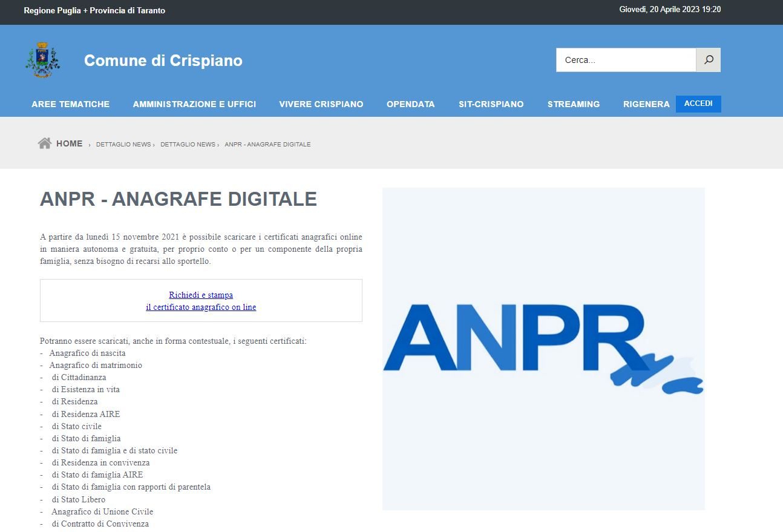This screenshot has height=532, width=783.
Task: Click the ANPR - ANAGRAFE DIGITALE heading
Action: tap(179, 199)
